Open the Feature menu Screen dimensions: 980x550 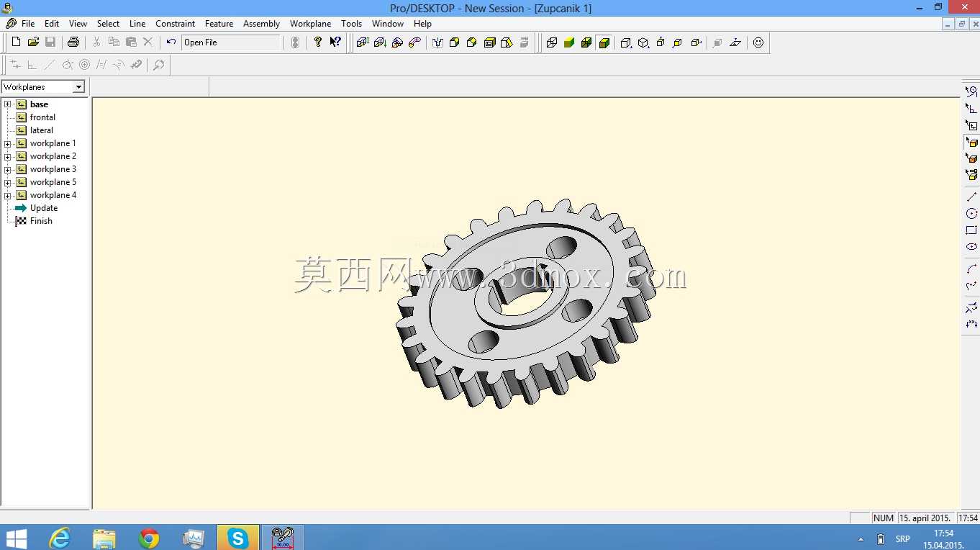[x=219, y=24]
